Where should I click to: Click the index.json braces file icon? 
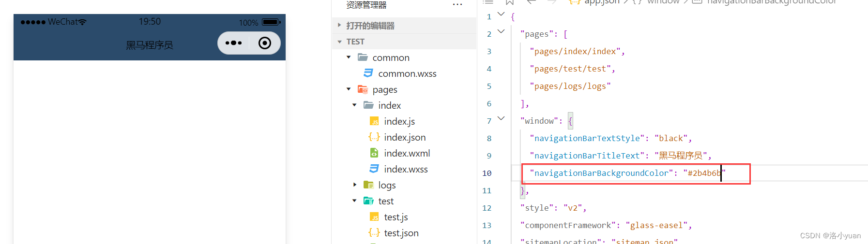click(x=374, y=137)
